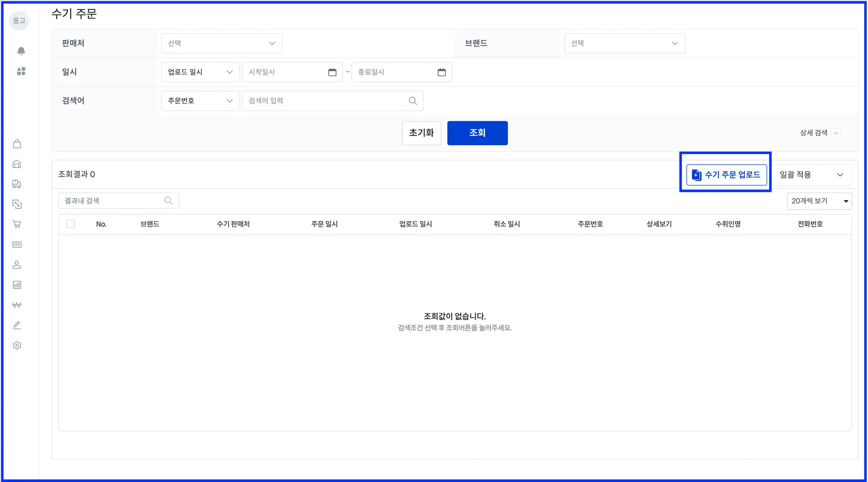Click the 결과내 검색 input field

(112, 201)
